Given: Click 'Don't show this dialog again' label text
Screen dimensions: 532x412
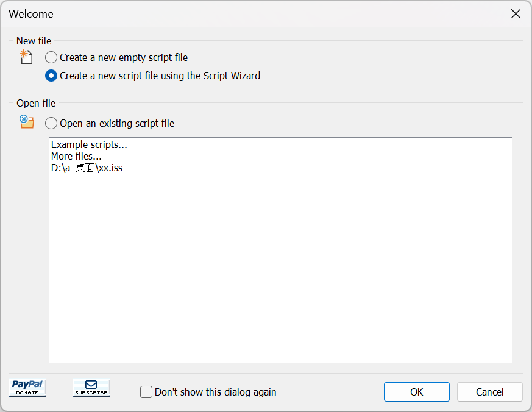Looking at the screenshot, I should point(216,392).
